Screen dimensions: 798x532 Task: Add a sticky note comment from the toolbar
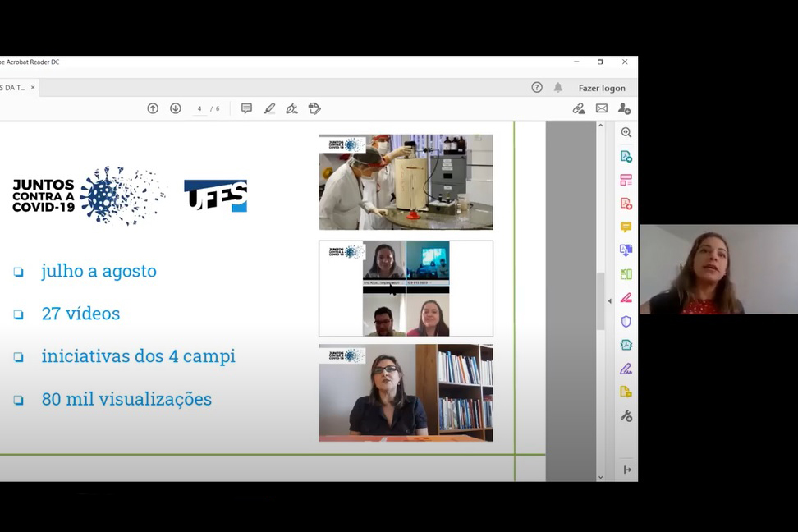tap(246, 108)
